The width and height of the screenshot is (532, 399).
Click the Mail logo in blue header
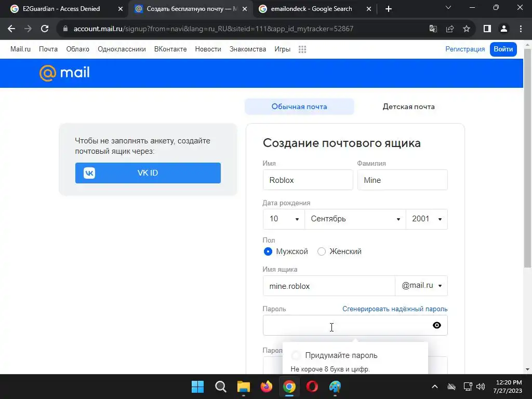64,73
